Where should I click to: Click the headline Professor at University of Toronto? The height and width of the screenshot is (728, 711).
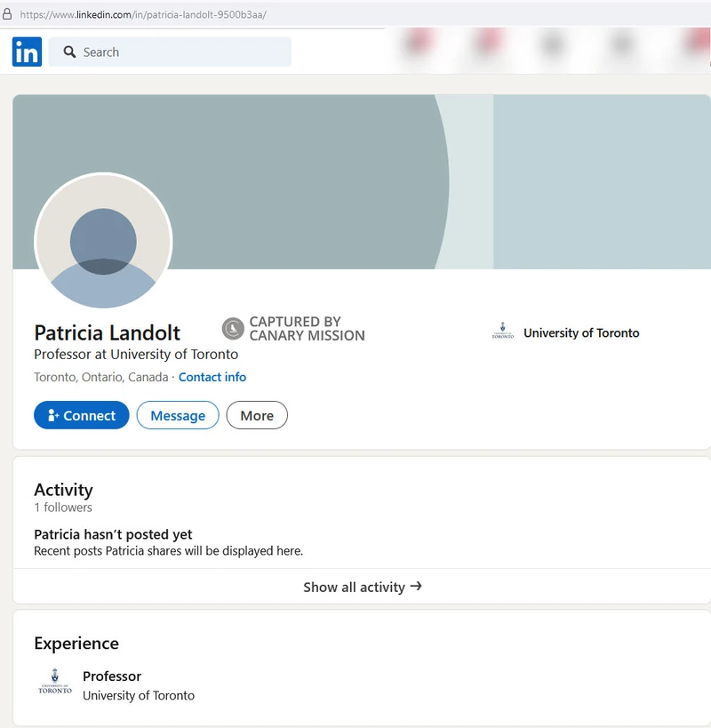pos(136,355)
